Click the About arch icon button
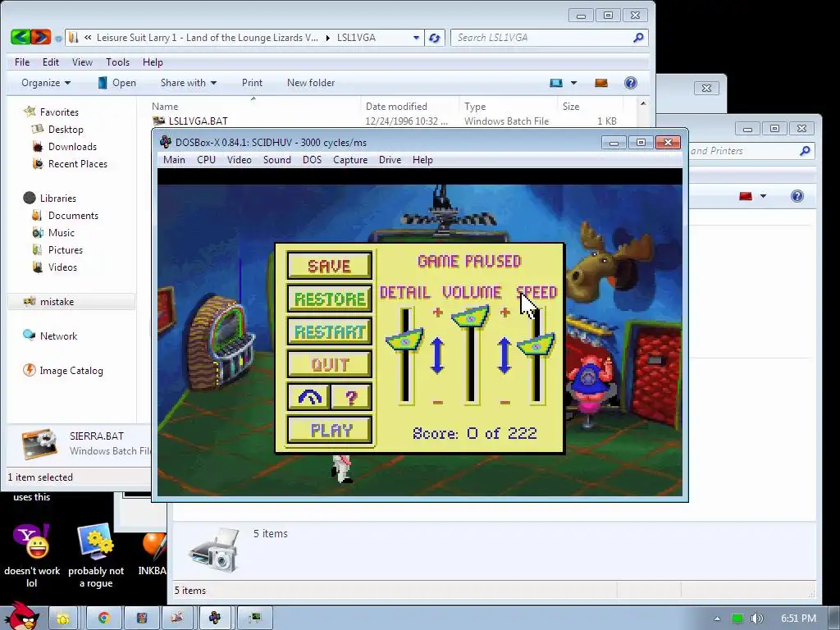Screen dimensions: 840x630 (308, 398)
